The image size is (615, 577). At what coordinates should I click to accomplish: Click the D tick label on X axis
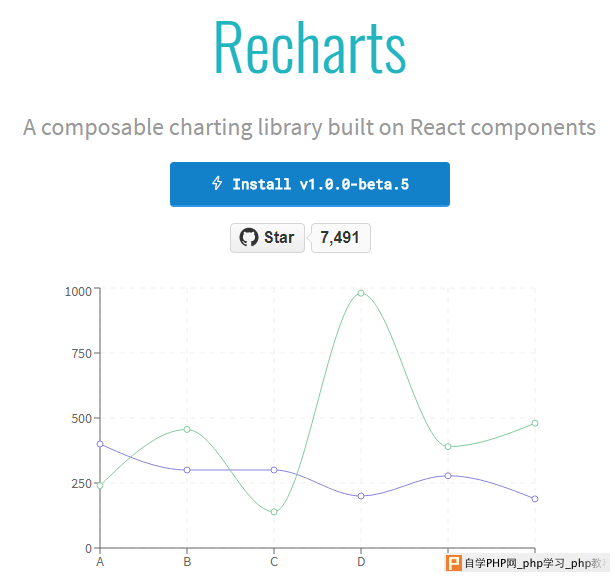coord(361,562)
